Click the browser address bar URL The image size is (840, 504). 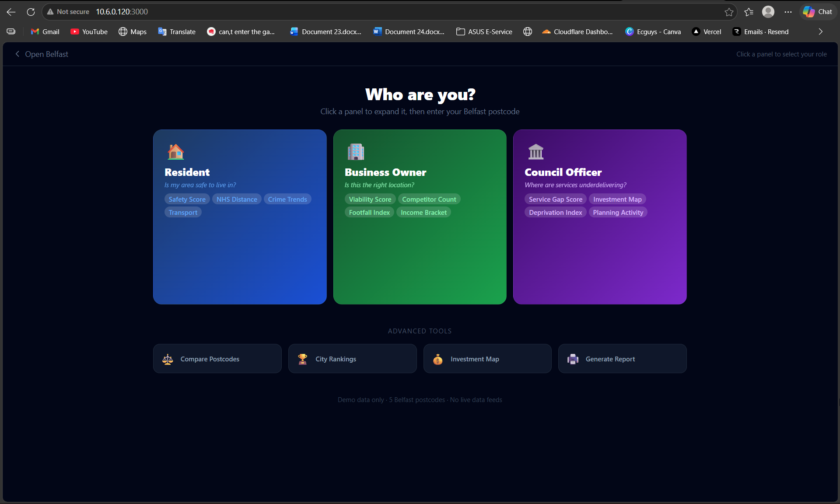point(122,12)
